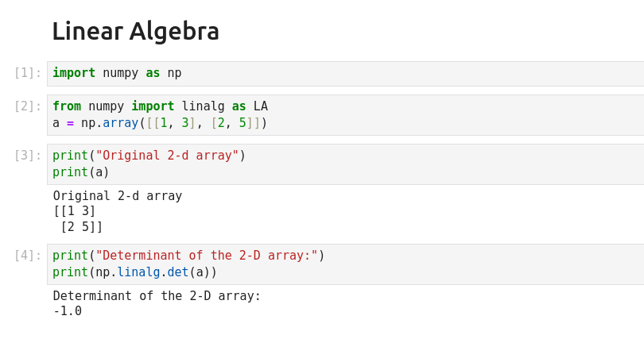The image size is (644, 339).
Task: Click the "LA" alias in the second cell
Action: point(261,106)
